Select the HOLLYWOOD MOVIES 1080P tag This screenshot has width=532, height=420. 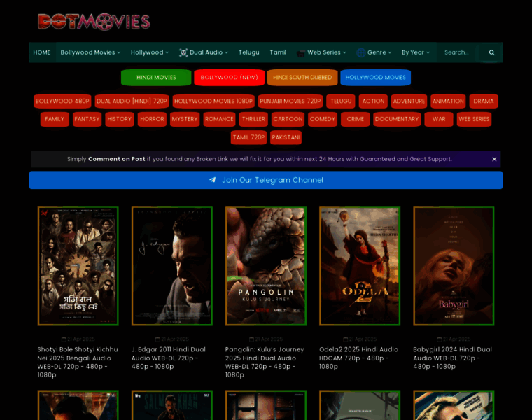pos(213,101)
